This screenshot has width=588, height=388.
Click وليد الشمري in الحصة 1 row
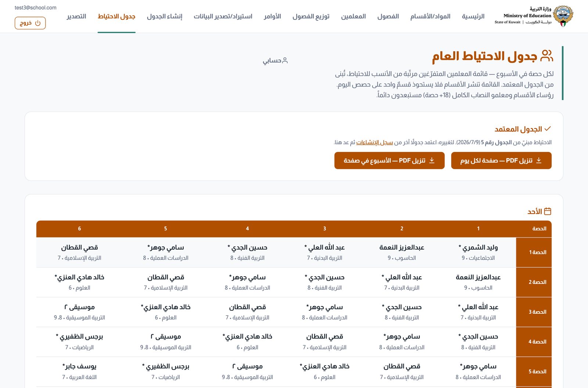coord(478,248)
